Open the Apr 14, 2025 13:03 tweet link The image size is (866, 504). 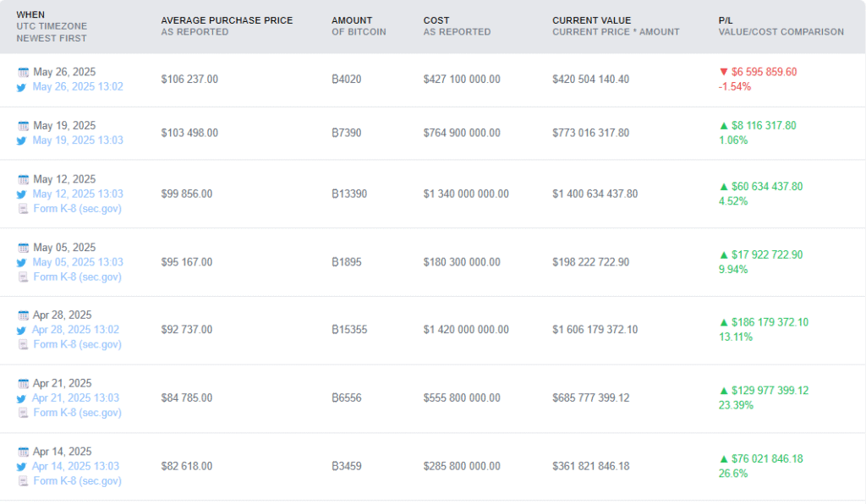(75, 467)
